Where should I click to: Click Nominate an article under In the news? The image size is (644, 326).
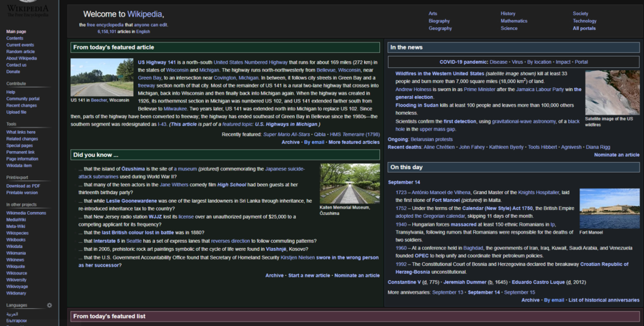click(617, 155)
